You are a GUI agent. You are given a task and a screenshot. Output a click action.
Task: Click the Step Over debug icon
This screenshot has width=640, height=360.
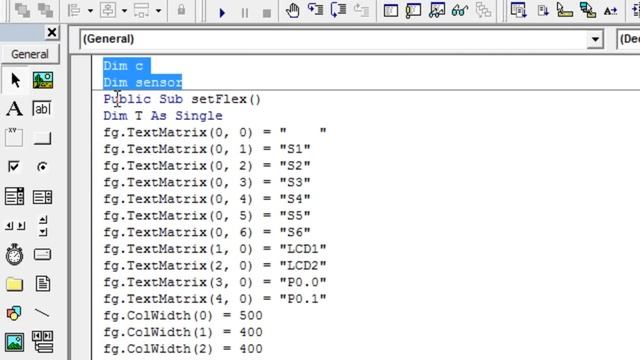338,10
